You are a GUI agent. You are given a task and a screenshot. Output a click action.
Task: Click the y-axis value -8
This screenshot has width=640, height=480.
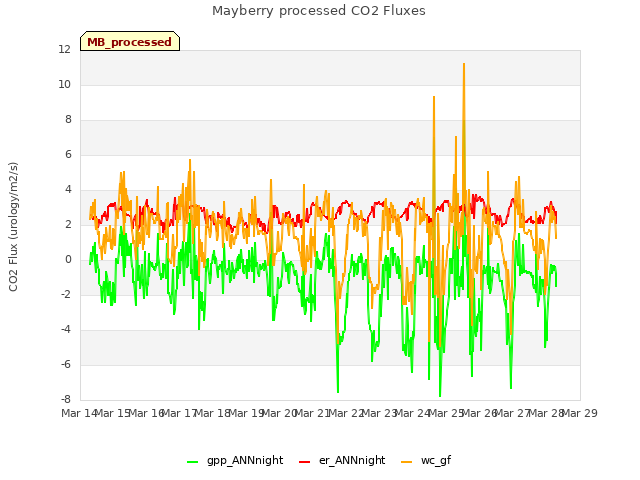[x=66, y=400]
